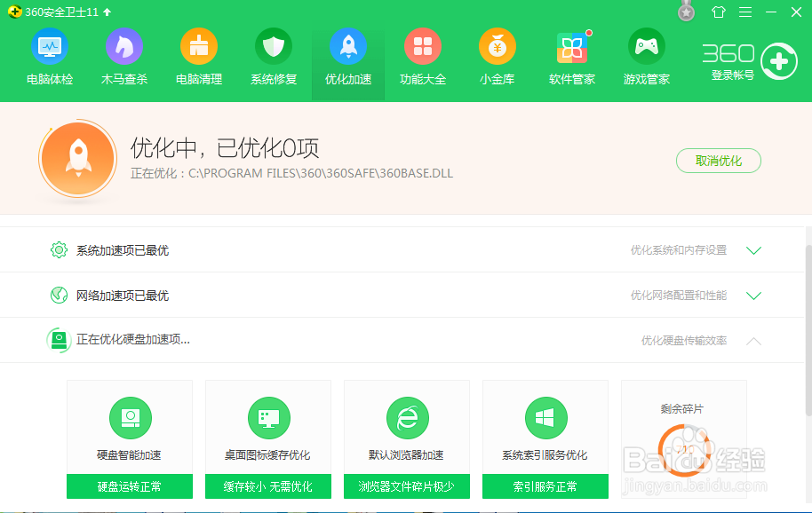The width and height of the screenshot is (812, 513).
Task: Click the vertical scrollbar thumb
Action: (808, 330)
